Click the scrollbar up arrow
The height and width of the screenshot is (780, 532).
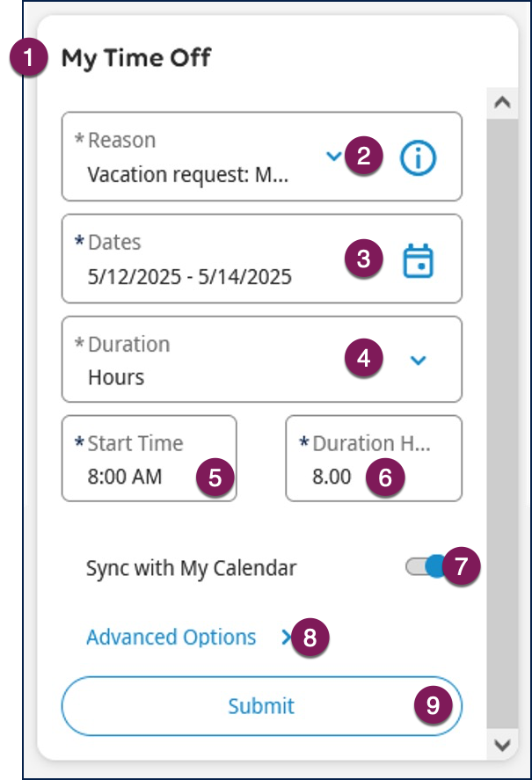point(502,103)
